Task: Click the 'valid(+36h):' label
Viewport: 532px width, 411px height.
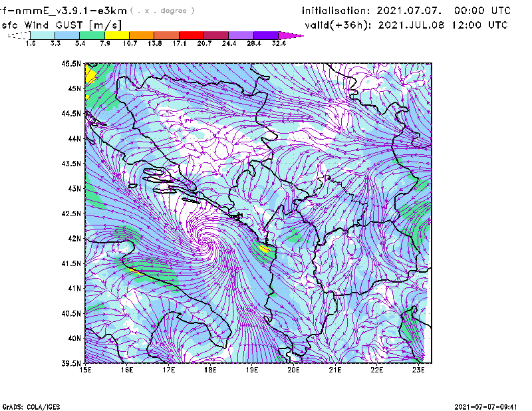Action: pos(338,25)
